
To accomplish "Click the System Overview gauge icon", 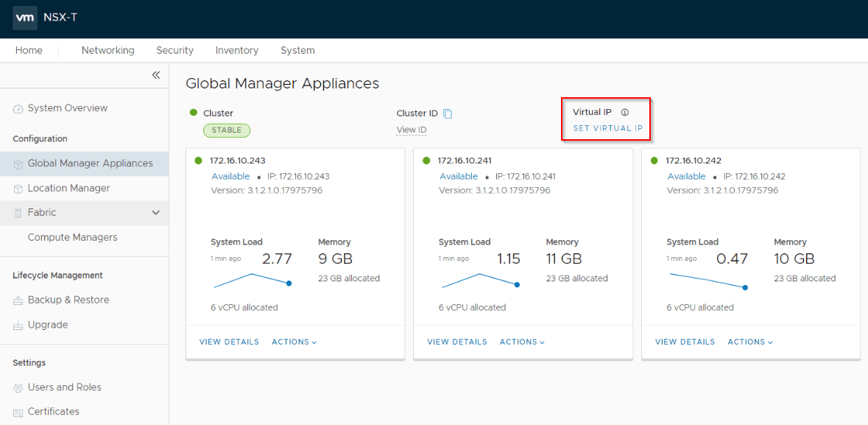I will click(18, 108).
